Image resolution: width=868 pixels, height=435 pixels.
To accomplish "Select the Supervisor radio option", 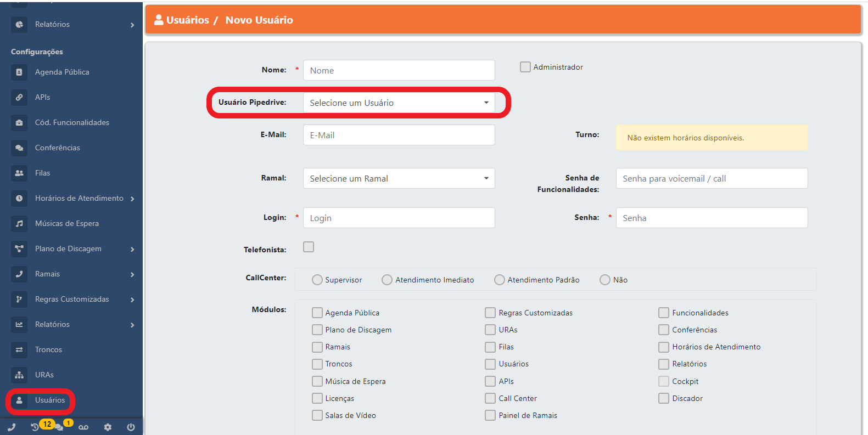I will pyautogui.click(x=317, y=280).
